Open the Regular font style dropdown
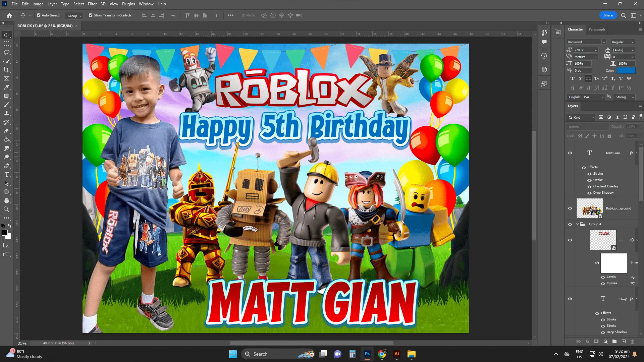 point(632,42)
